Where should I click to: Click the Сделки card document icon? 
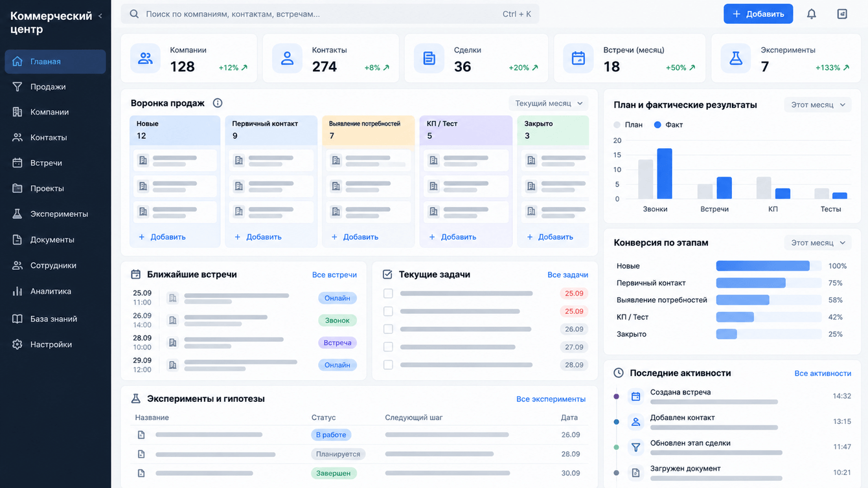tap(429, 58)
